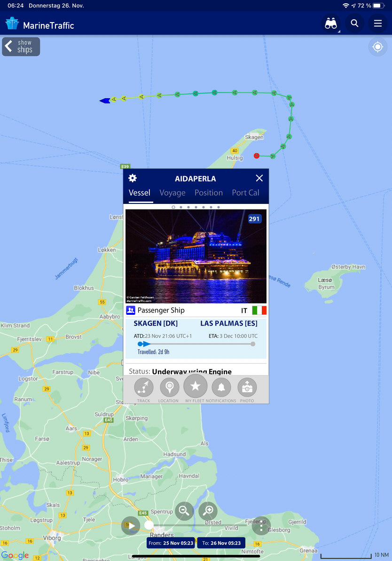The width and height of the screenshot is (392, 561).
Task: Open the hamburger main menu
Action: pyautogui.click(x=378, y=23)
